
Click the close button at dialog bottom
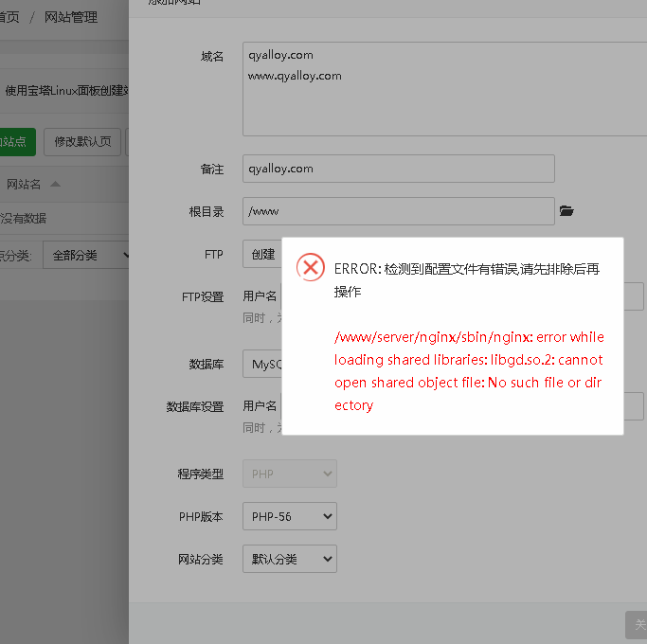(637, 625)
